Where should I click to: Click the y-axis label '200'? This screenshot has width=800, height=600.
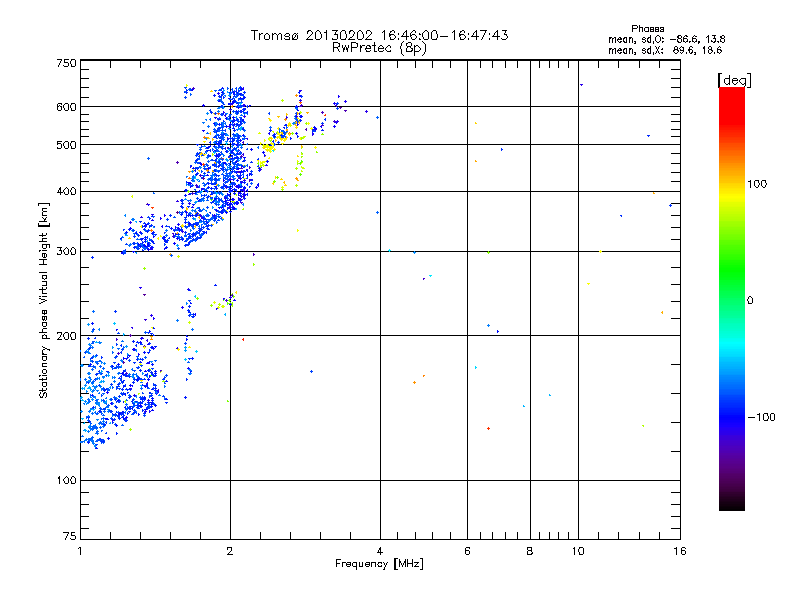click(66, 336)
